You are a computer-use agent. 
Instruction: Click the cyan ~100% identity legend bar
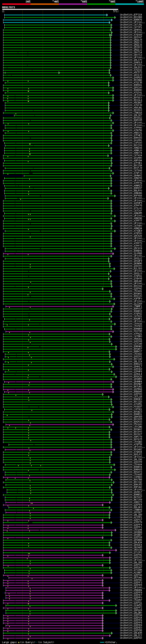click(x=130, y=4)
